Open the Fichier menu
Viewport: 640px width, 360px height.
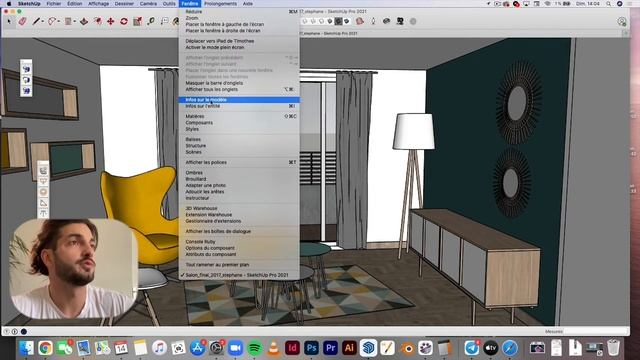click(x=53, y=4)
